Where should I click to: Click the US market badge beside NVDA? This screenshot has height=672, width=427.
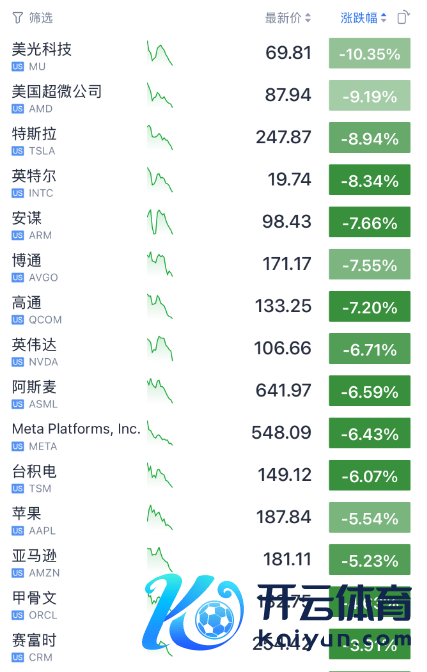[18, 362]
